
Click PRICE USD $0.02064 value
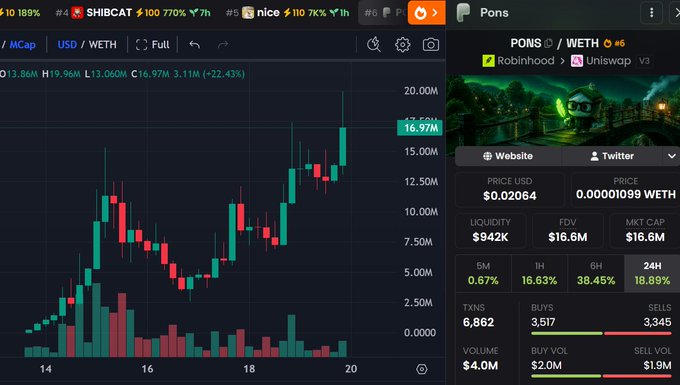click(x=510, y=196)
